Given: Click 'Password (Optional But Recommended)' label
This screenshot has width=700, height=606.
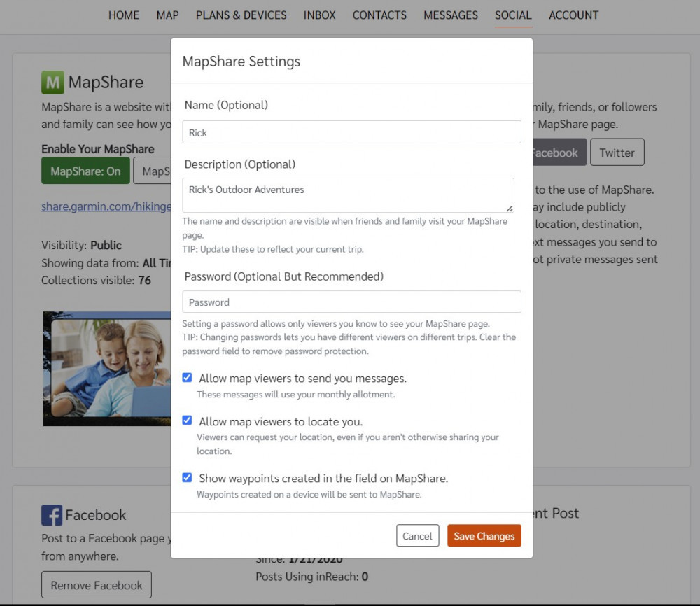Looking at the screenshot, I should click(x=284, y=276).
